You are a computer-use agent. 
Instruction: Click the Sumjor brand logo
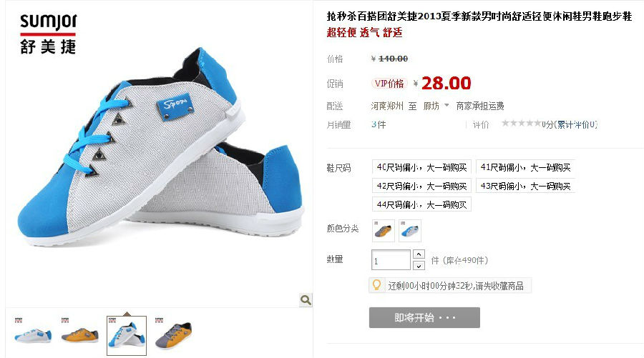(48, 34)
